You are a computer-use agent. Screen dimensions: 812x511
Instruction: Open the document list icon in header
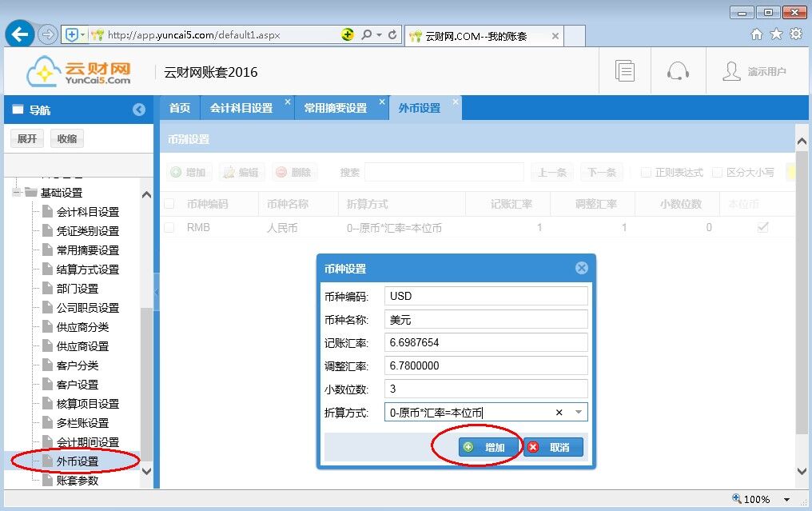(625, 71)
